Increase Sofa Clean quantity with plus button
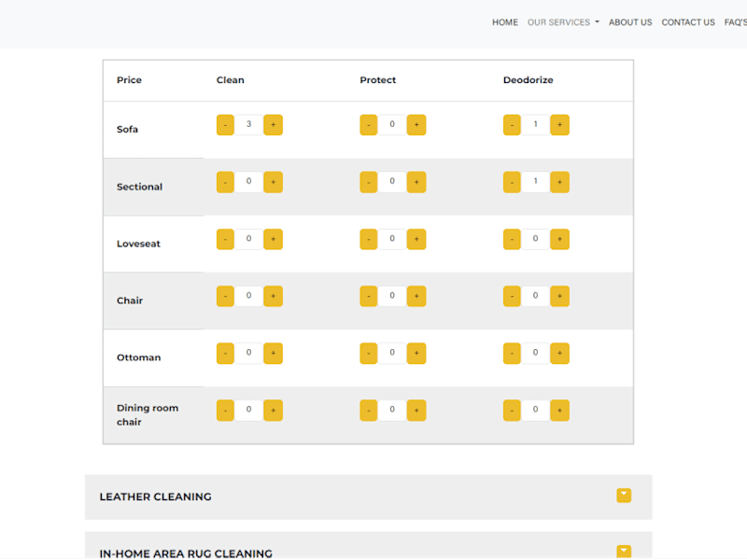The height and width of the screenshot is (560, 747). click(273, 125)
